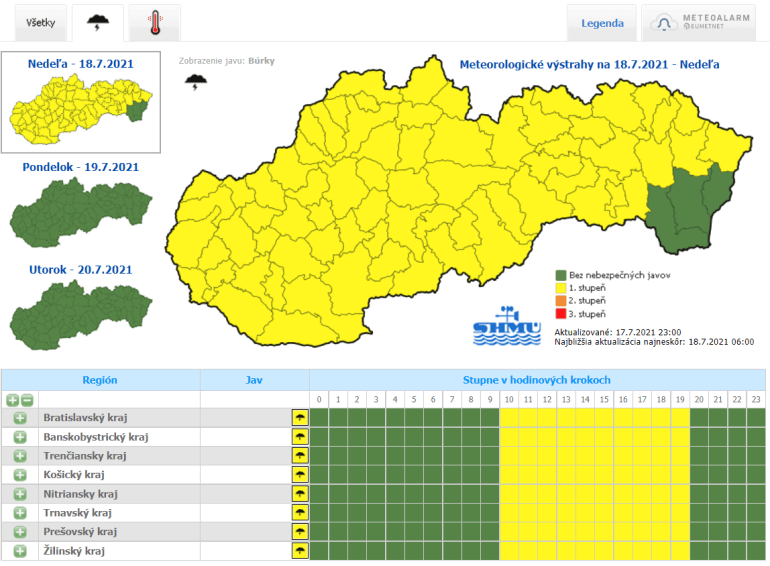Click hour 0 column header
Viewport: 770px width, 566px height.
[x=319, y=400]
